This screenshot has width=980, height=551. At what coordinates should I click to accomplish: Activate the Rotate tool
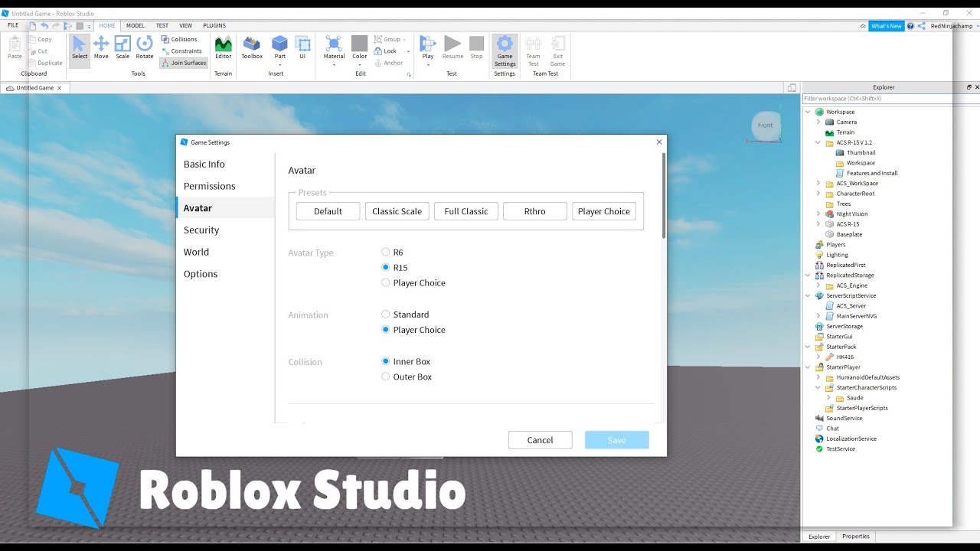[x=145, y=47]
